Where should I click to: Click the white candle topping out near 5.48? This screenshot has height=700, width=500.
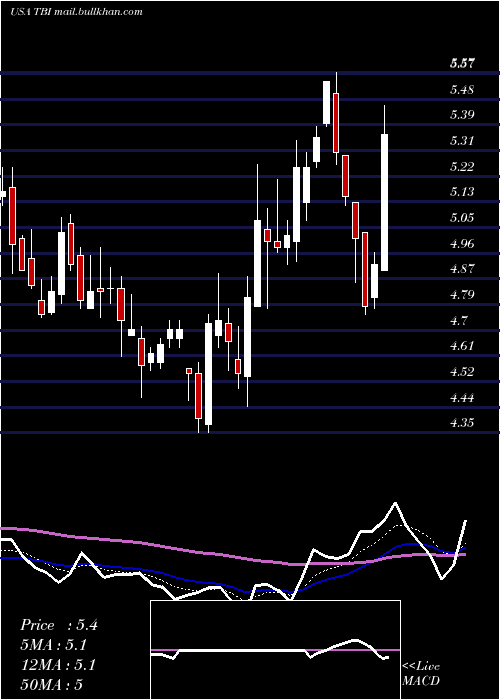(327, 103)
